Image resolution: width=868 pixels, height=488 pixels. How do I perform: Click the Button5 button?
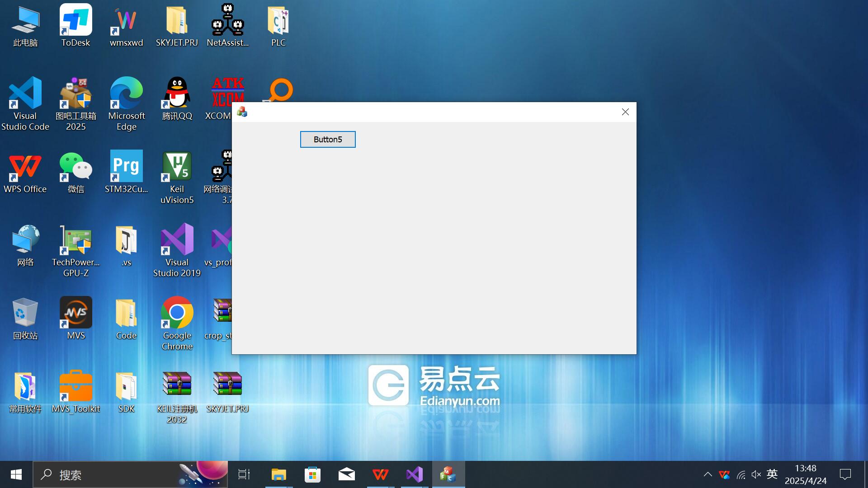coord(328,139)
